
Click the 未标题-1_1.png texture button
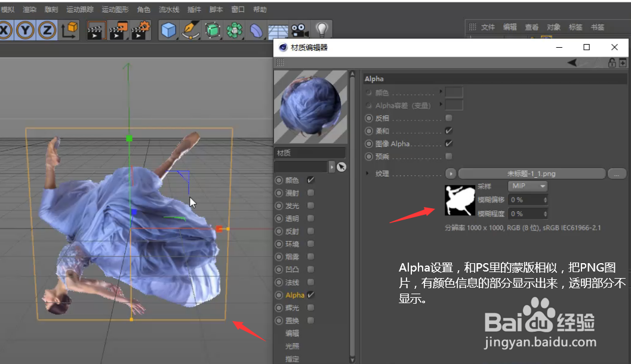(x=531, y=174)
